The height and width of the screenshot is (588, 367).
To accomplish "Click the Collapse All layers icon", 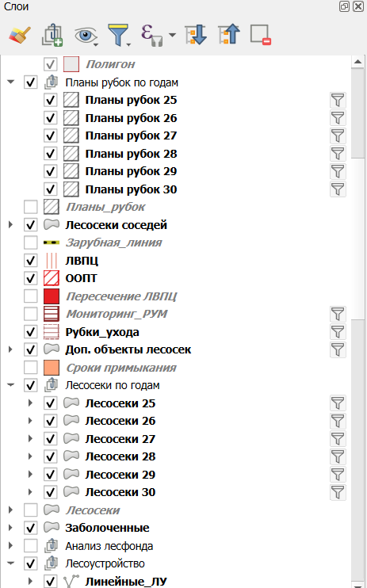I will tap(228, 35).
